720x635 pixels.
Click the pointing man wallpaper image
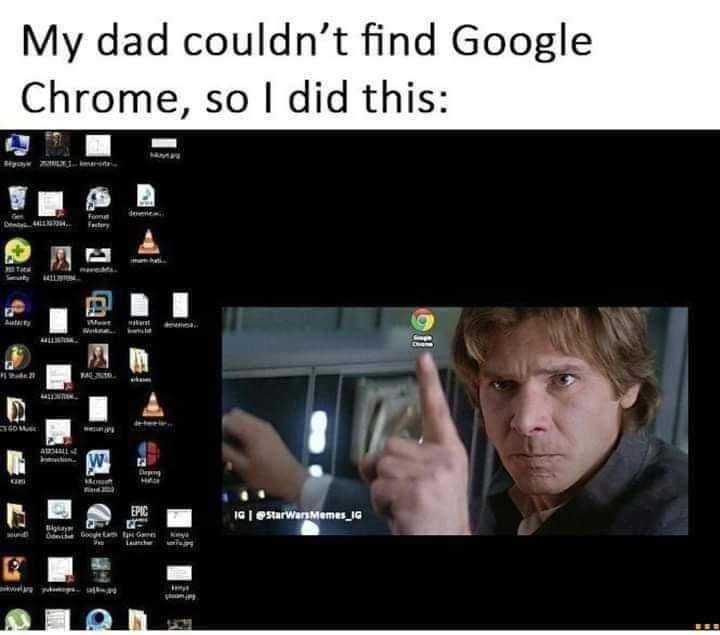pyautogui.click(x=455, y=421)
